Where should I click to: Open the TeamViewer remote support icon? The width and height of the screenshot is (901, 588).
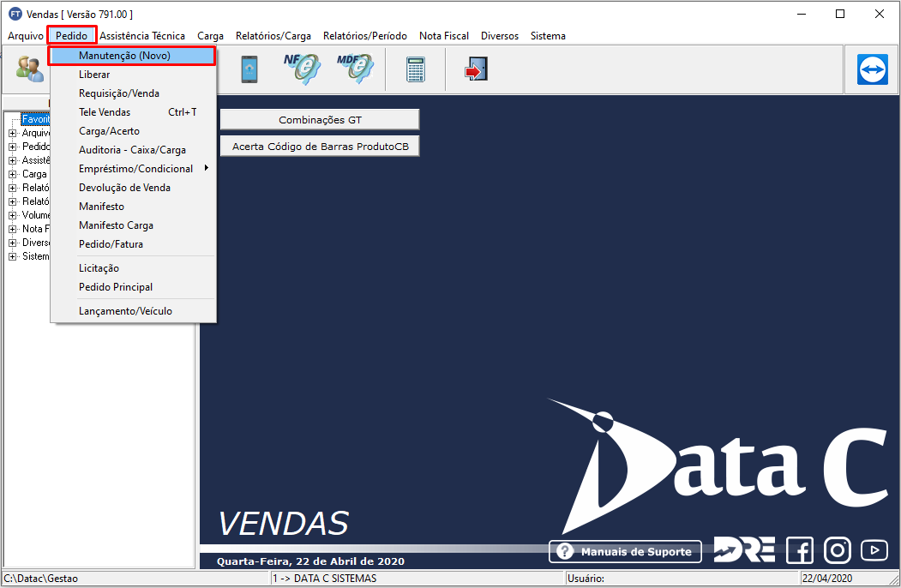872,69
